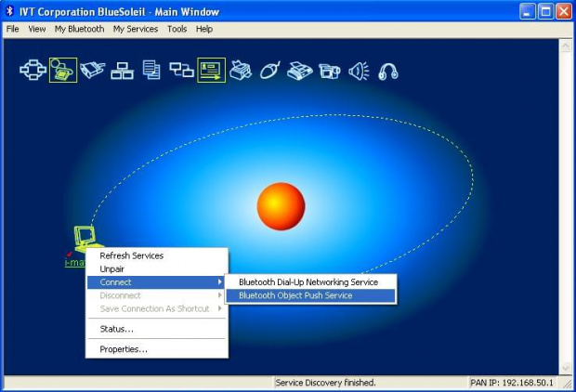This screenshot has height=392, width=576.
Task: Select the Fax machine service icon
Action: 300,71
